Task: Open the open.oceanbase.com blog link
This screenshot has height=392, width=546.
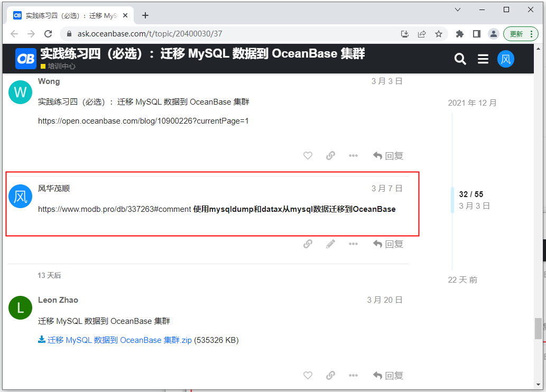Action: 143,121
